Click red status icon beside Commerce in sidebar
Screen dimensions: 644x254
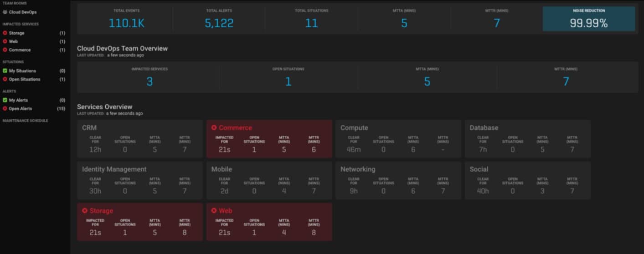click(5, 50)
